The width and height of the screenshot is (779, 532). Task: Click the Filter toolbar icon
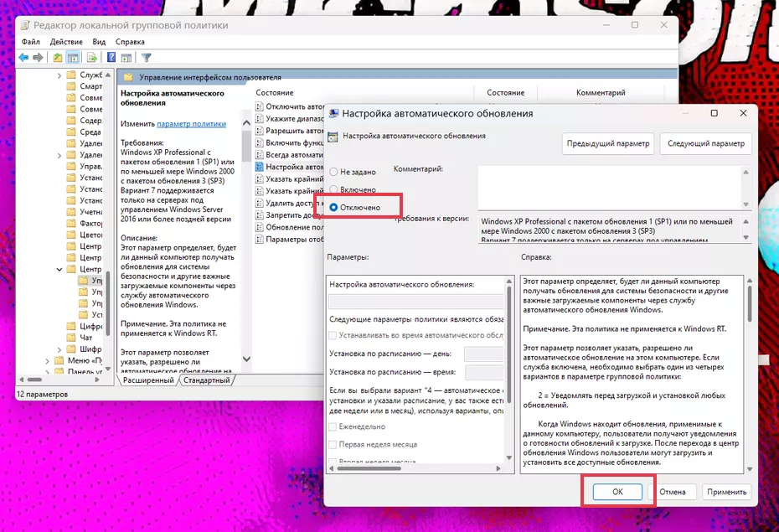(147, 58)
